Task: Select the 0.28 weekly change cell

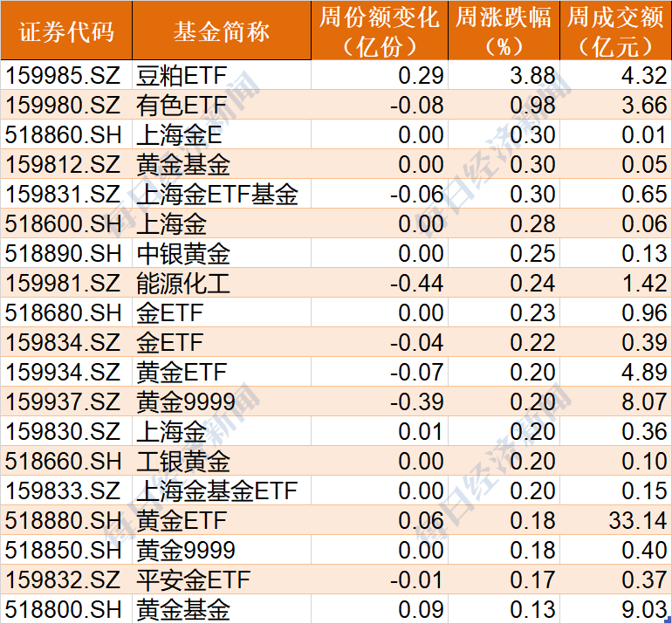Action: [504, 223]
